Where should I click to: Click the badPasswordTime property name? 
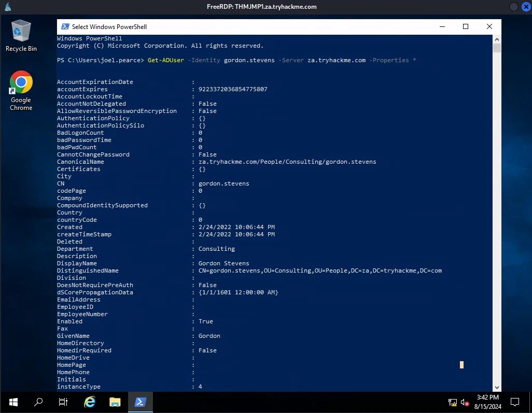(x=84, y=140)
